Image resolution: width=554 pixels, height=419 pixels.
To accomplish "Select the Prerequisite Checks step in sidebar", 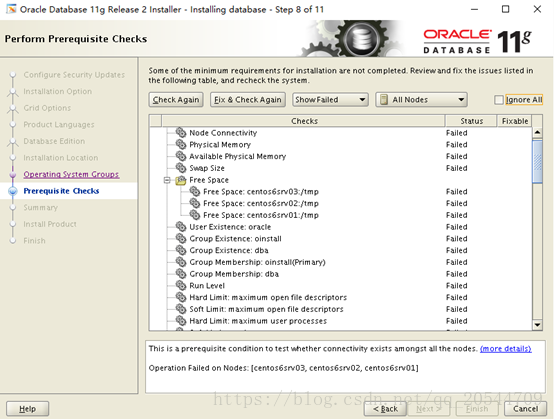I will [61, 191].
